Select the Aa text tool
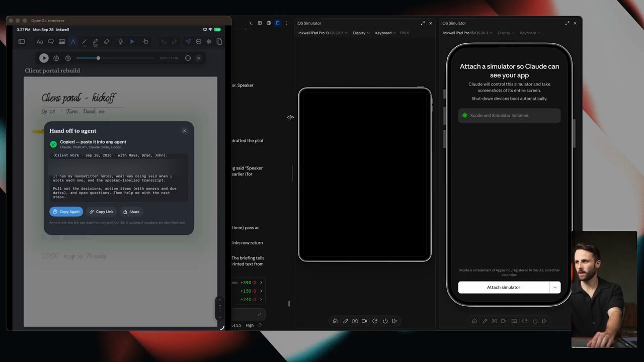Image resolution: width=644 pixels, height=362 pixels. point(40,42)
